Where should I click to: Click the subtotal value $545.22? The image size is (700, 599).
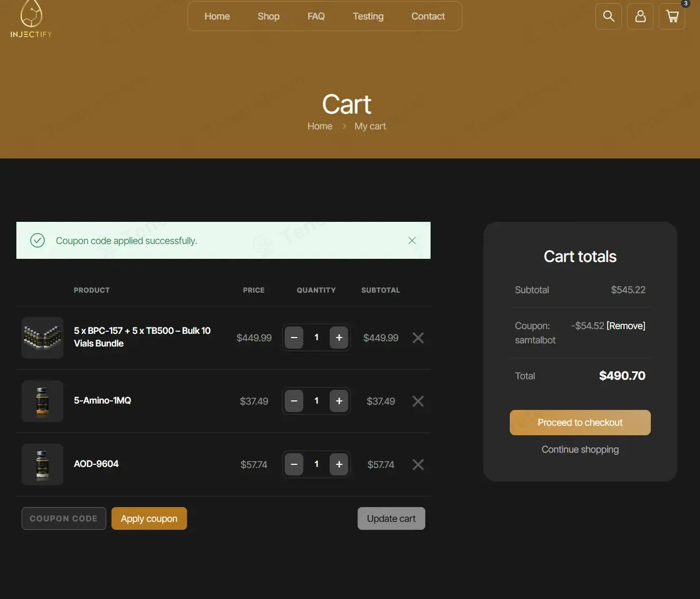(x=628, y=290)
